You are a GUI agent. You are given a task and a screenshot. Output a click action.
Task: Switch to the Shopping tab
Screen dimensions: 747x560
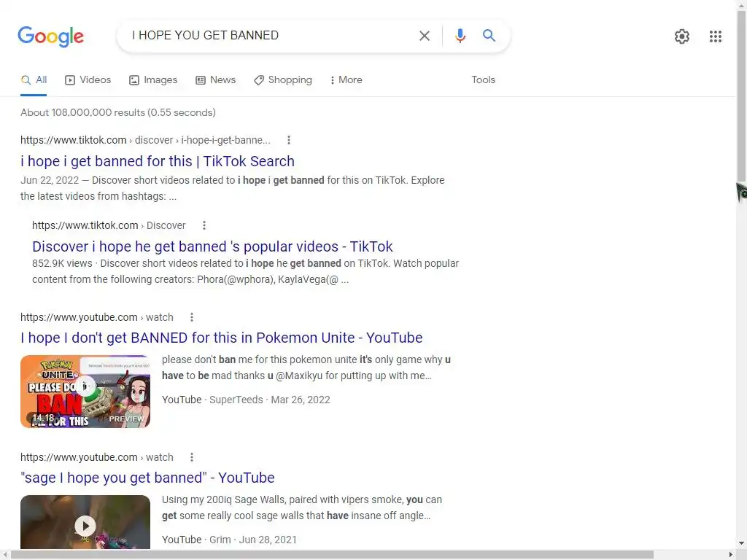282,80
